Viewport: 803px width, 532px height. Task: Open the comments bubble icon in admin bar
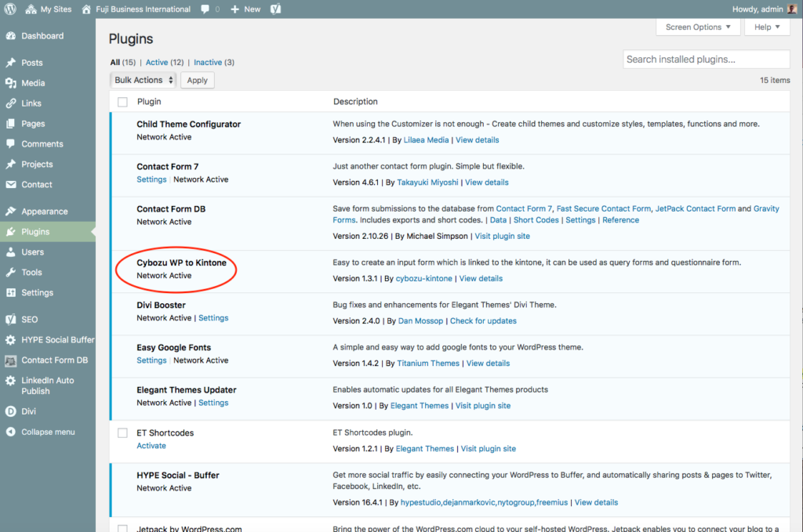pos(205,9)
